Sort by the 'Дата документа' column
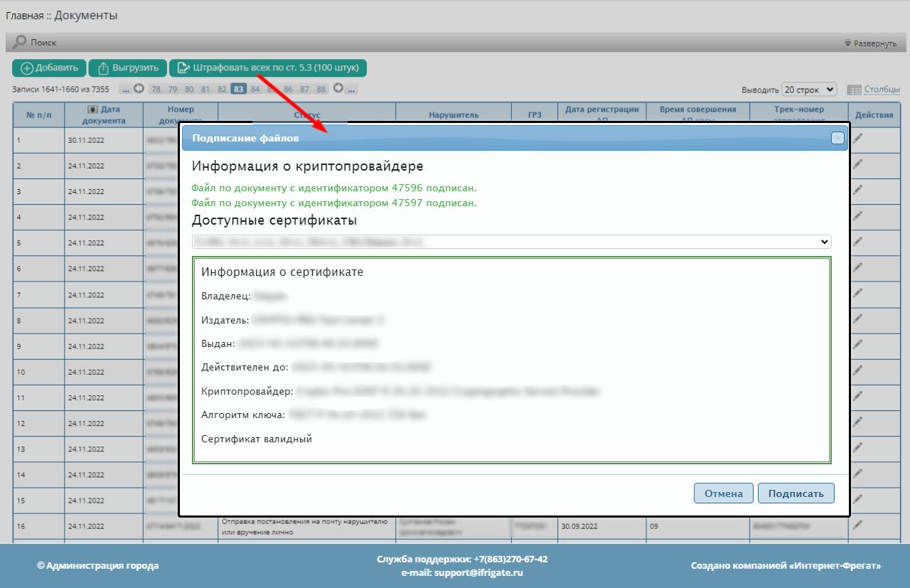910x588 pixels. [x=103, y=114]
